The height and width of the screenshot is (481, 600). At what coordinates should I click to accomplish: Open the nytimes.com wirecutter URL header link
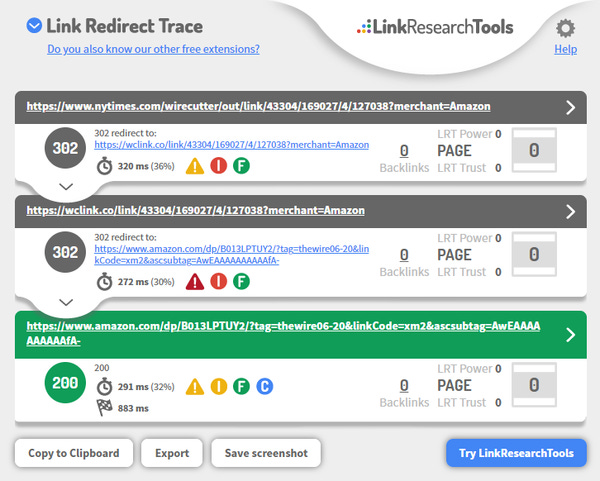pos(258,106)
